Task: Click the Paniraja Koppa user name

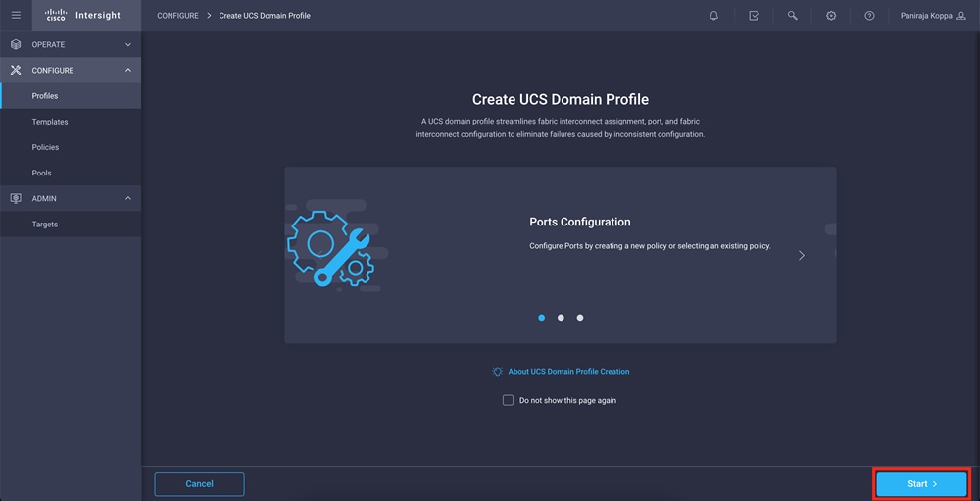Action: 926,16
